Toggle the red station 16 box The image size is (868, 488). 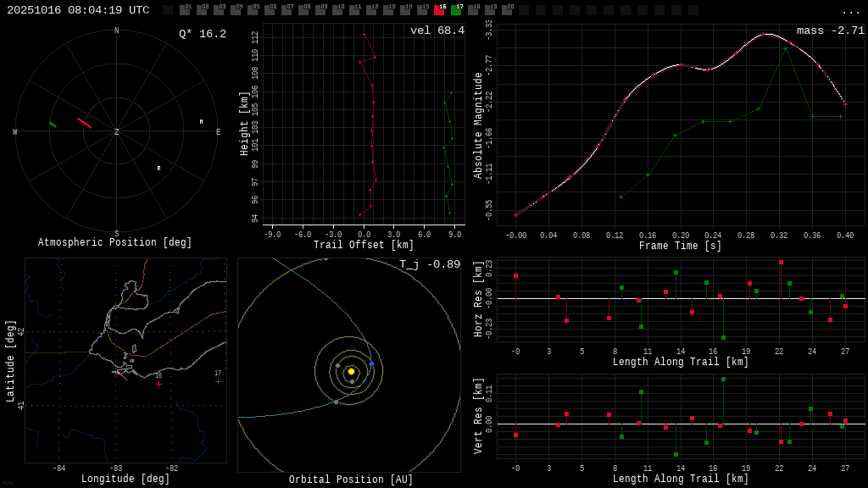click(439, 10)
